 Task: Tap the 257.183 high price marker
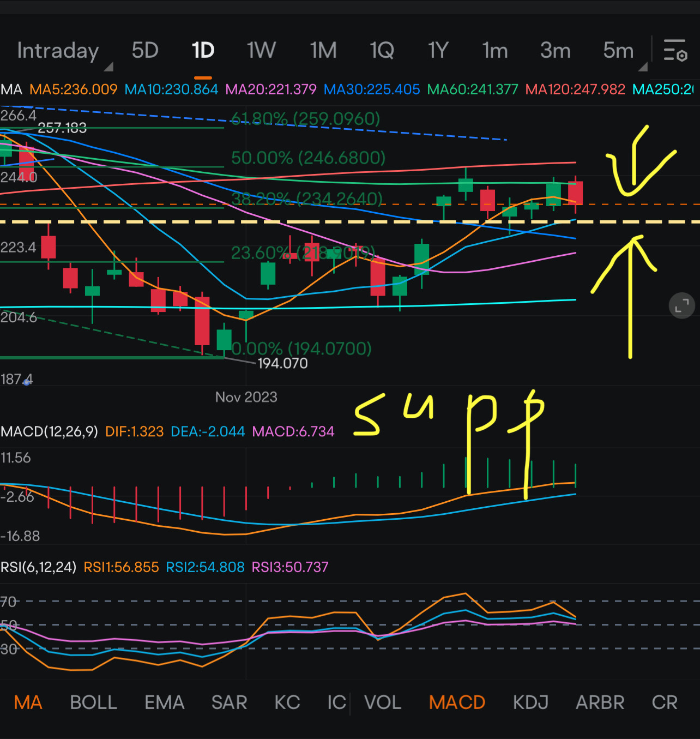[x=62, y=128]
